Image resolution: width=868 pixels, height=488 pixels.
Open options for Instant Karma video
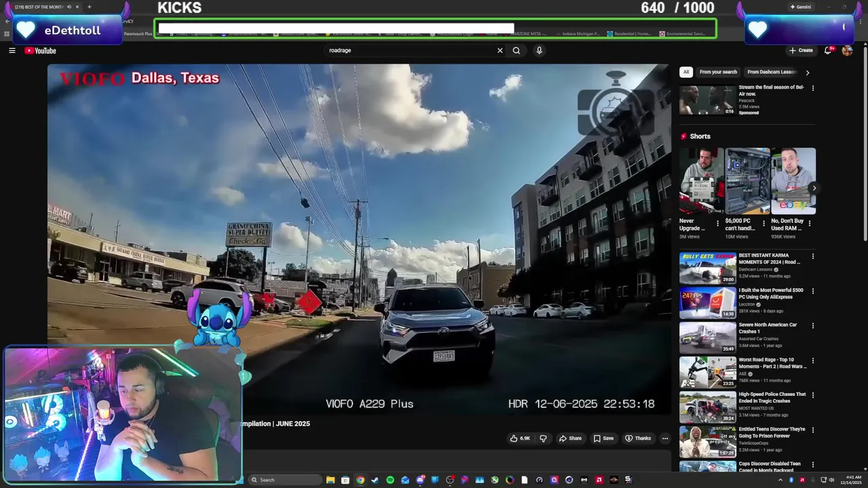(x=813, y=256)
